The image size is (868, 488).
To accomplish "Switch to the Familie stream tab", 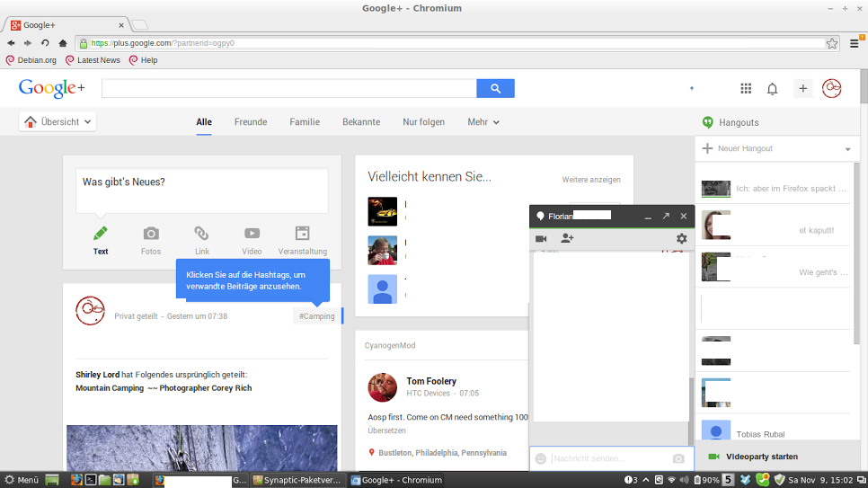I will [305, 122].
